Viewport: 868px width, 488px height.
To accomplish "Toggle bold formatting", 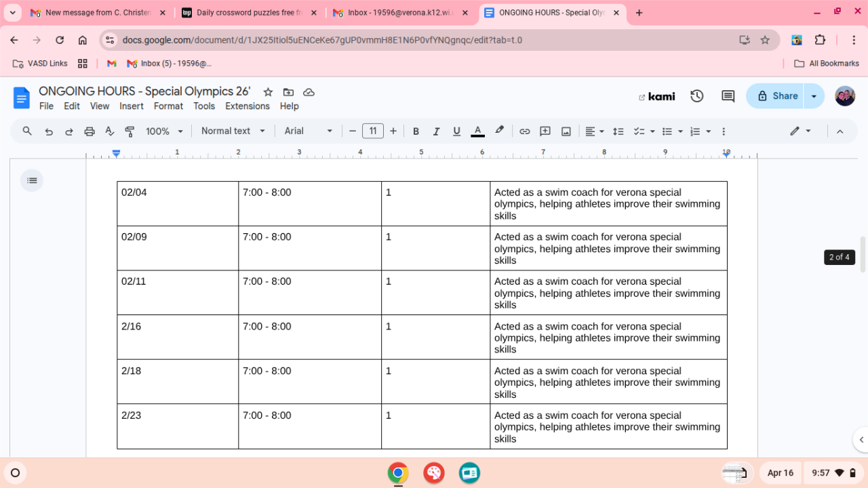I will [x=416, y=131].
